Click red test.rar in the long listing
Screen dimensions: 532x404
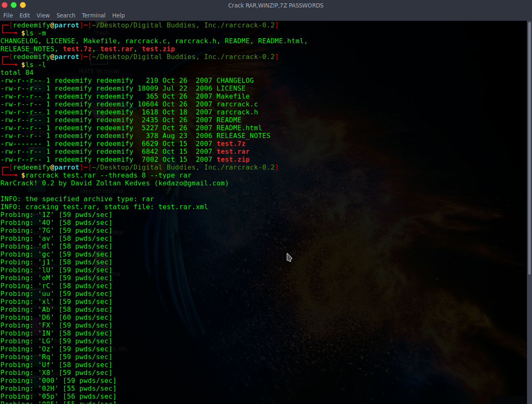click(233, 152)
